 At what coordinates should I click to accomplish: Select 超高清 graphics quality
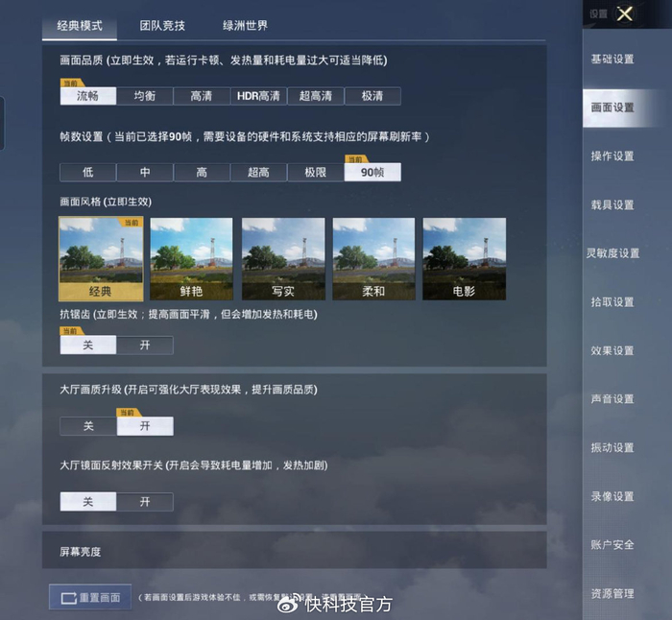316,96
